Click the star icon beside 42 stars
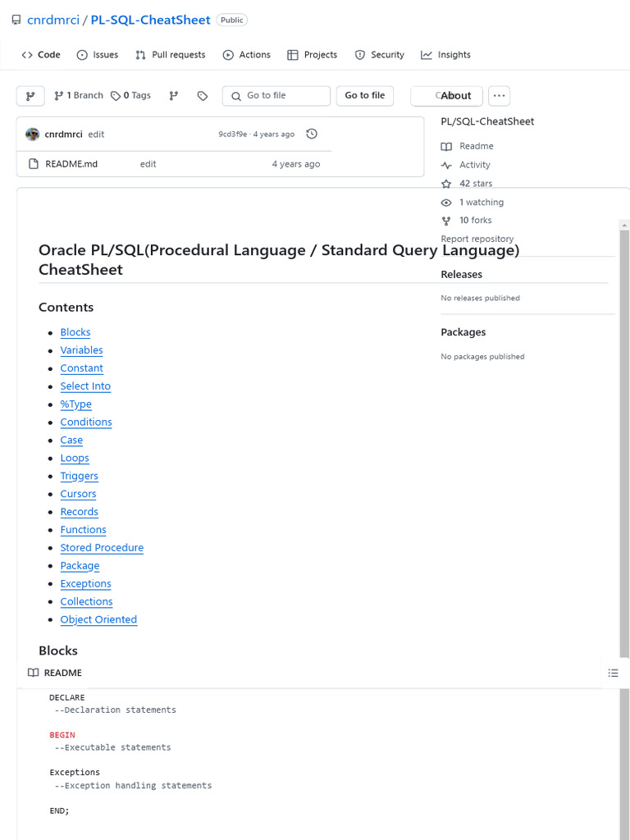 (x=446, y=184)
